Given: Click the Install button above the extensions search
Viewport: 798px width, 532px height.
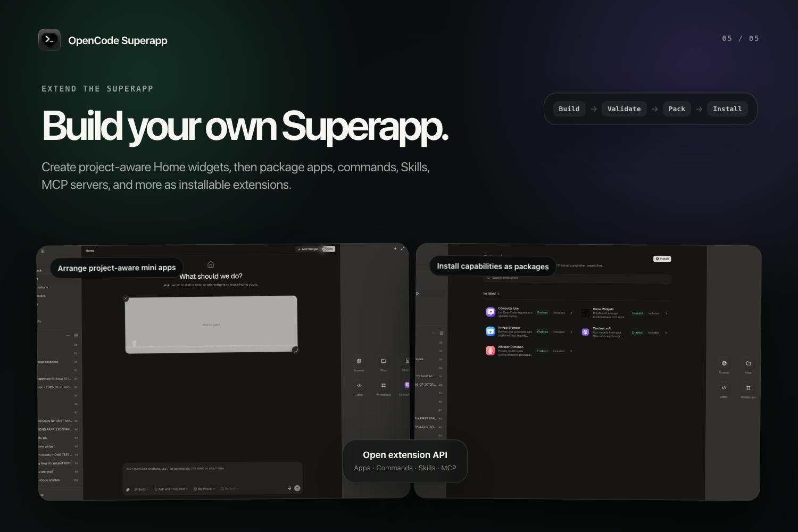Looking at the screenshot, I should pos(662,259).
